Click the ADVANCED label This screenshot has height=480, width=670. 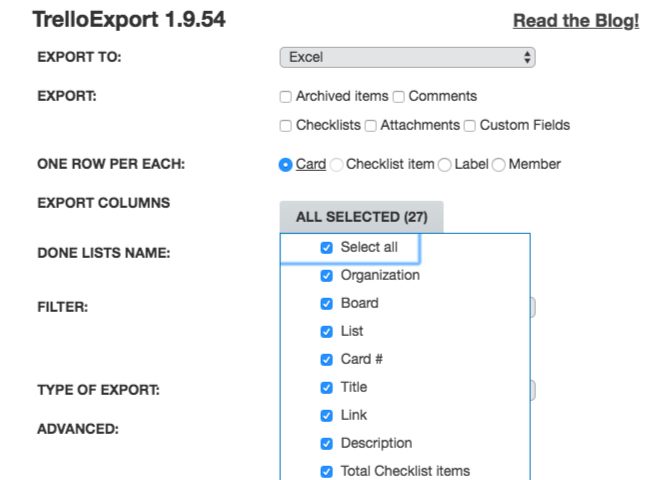[78, 429]
